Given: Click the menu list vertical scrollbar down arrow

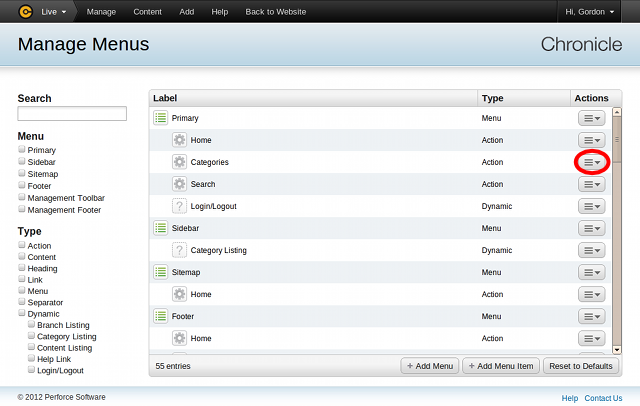Looking at the screenshot, I should tap(617, 350).
